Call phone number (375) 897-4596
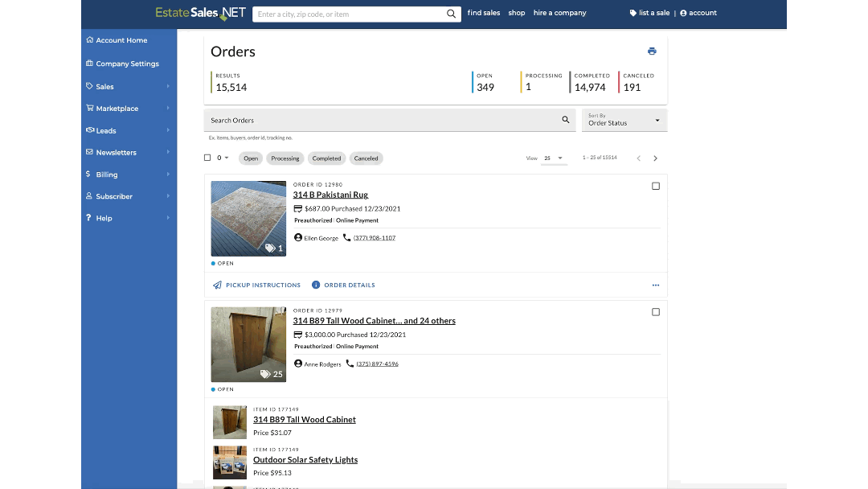Viewport: 868px width, 489px height. pos(377,364)
